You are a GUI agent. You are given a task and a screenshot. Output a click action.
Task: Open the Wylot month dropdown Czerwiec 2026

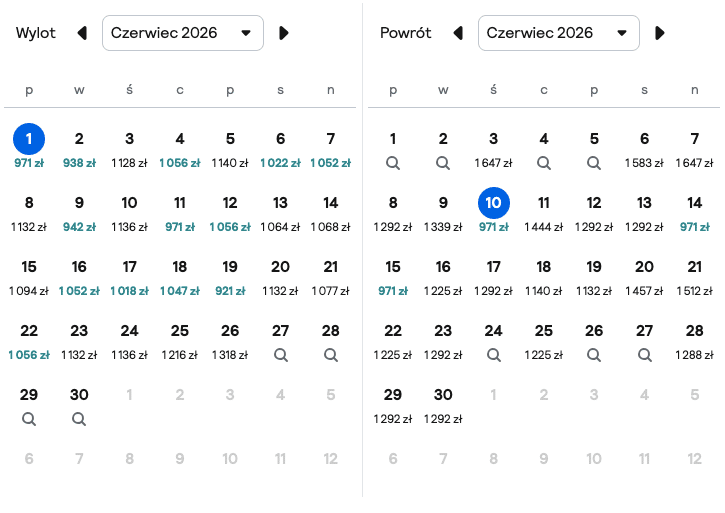pyautogui.click(x=183, y=33)
